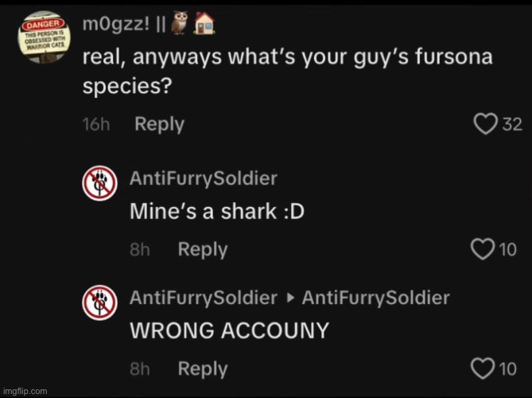Reply to m0gzz's fursona species comment

click(x=160, y=124)
